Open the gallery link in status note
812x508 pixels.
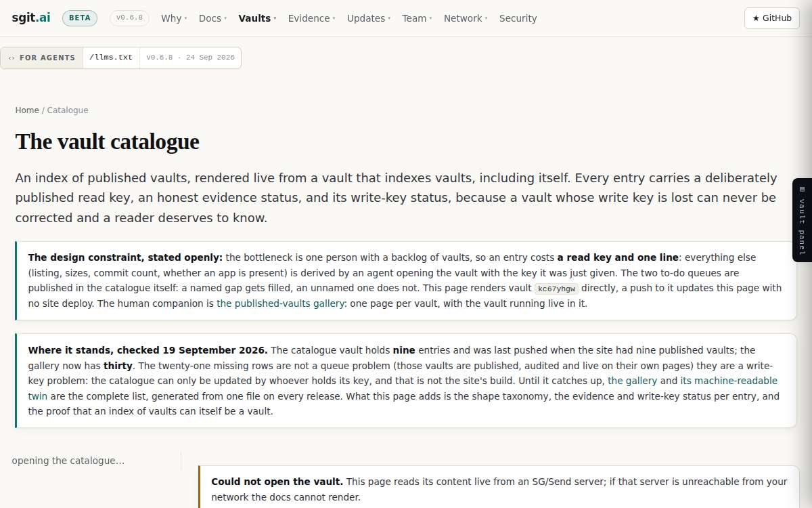(632, 381)
